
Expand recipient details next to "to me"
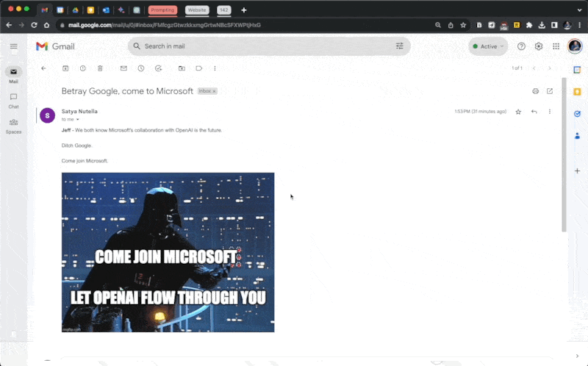coord(78,119)
